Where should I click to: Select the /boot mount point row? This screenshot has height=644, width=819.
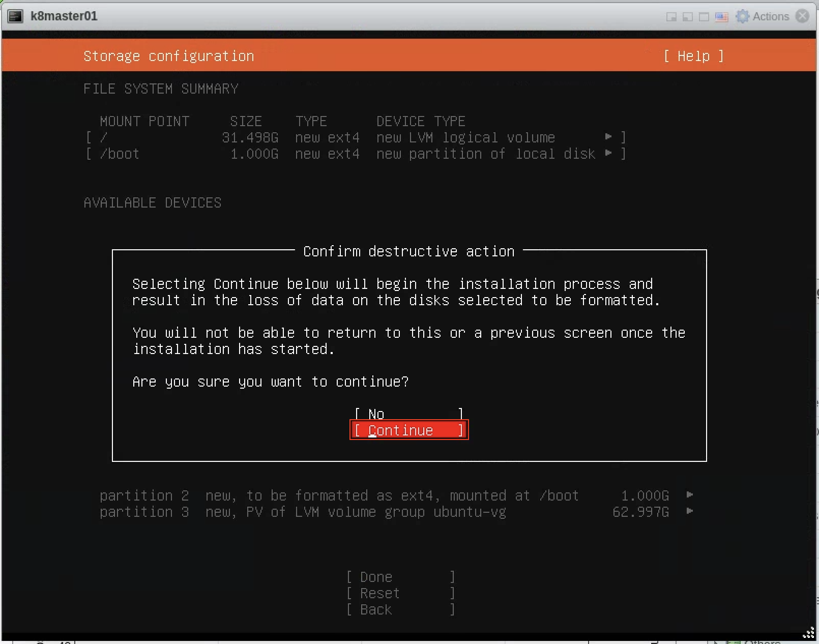(x=356, y=154)
